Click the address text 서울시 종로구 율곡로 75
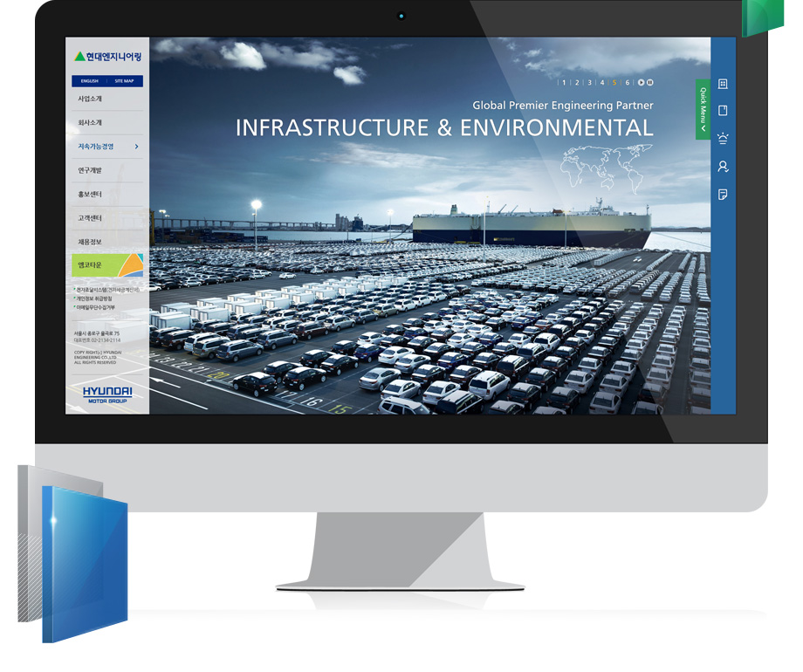 click(97, 333)
